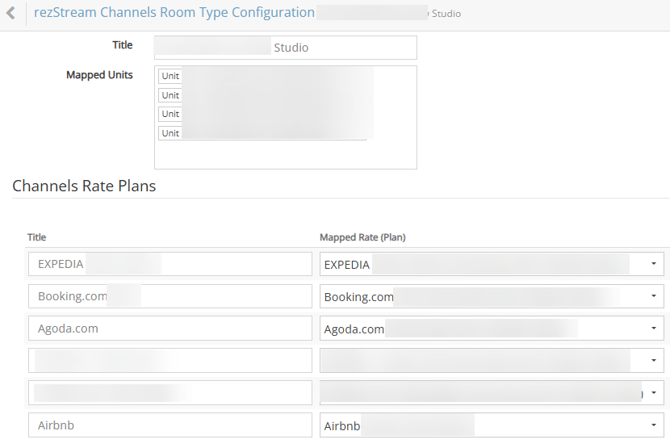Edit the Agoda.com rate plan title field
The width and height of the screenshot is (670, 448).
(170, 328)
